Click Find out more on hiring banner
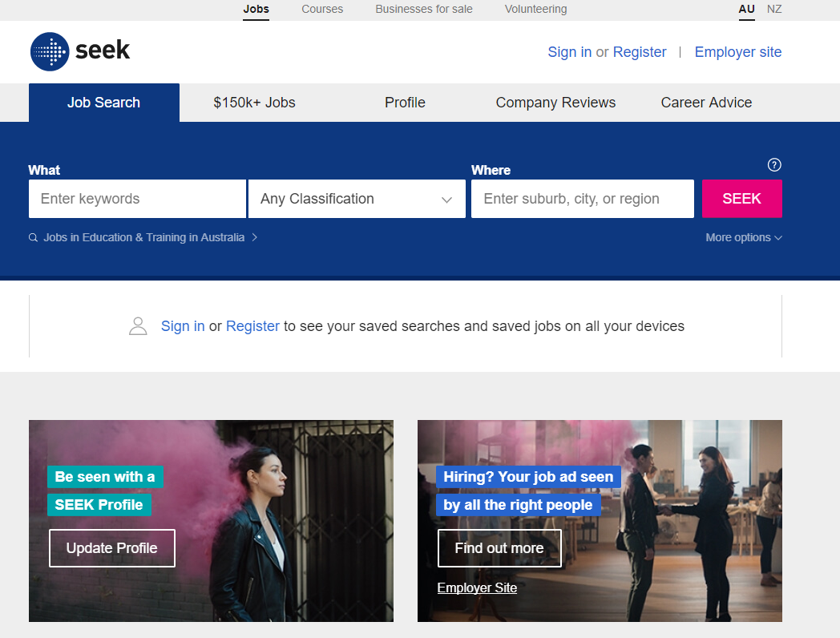The height and width of the screenshot is (638, 840). (x=499, y=548)
